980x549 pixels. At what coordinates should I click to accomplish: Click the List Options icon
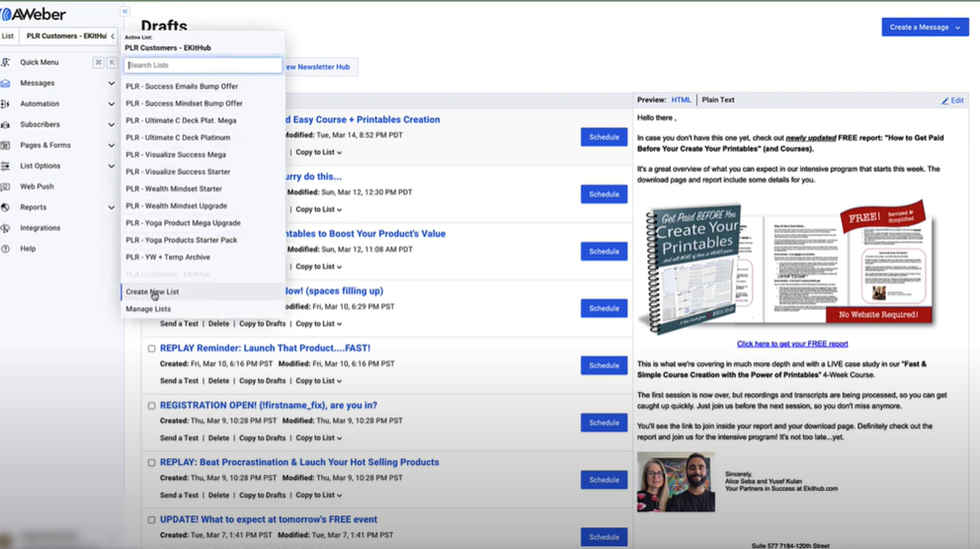pyautogui.click(x=6, y=166)
